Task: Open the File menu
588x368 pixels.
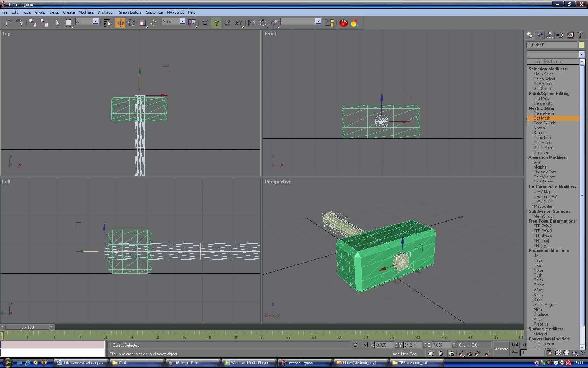Action: coord(5,12)
